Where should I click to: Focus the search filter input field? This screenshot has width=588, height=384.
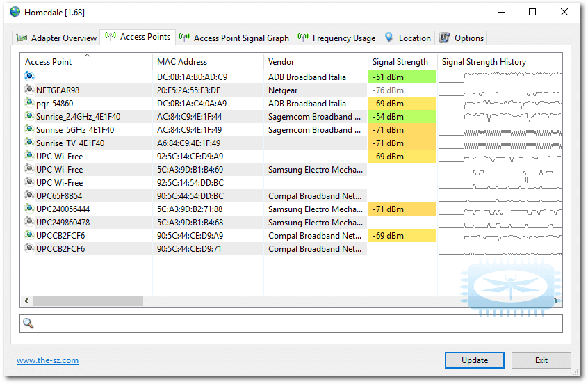click(291, 323)
